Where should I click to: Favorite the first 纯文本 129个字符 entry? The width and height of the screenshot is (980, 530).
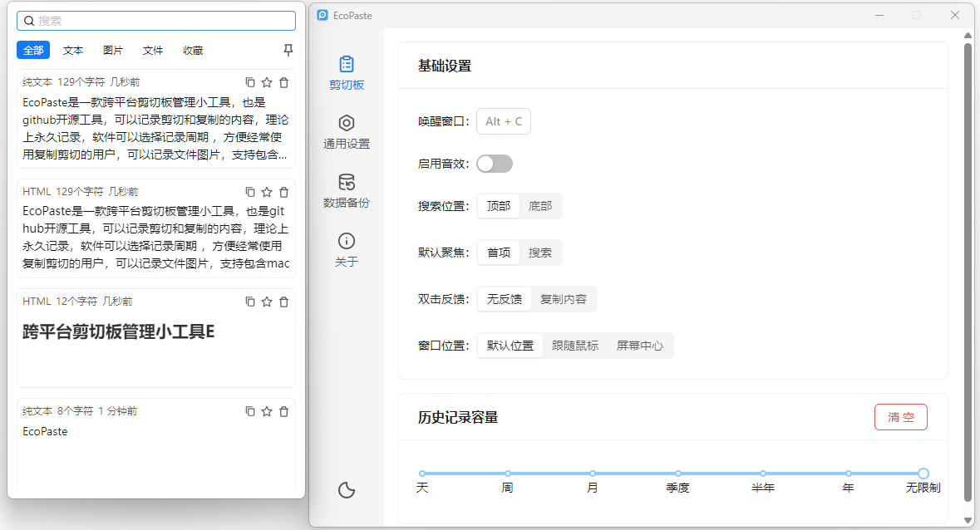click(x=267, y=82)
